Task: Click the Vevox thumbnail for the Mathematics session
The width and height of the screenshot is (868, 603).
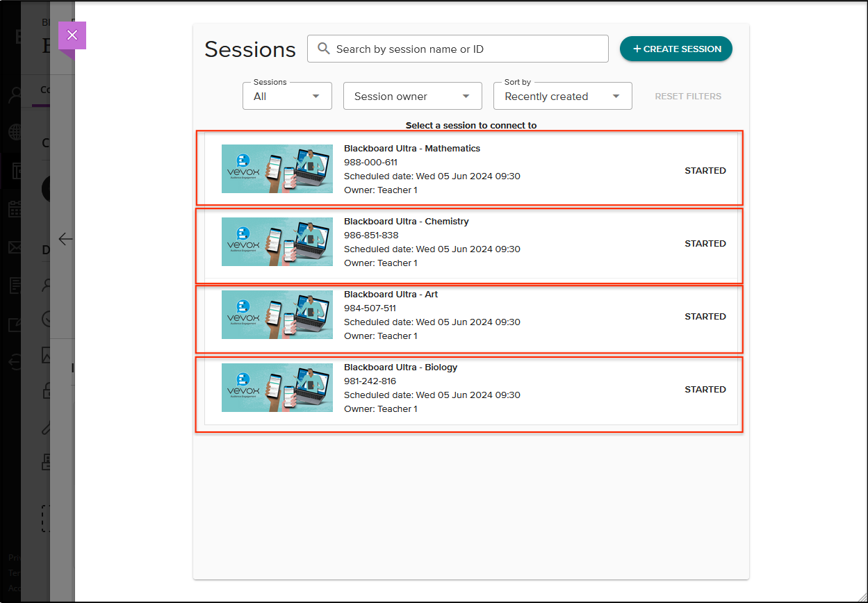Action: pos(277,168)
